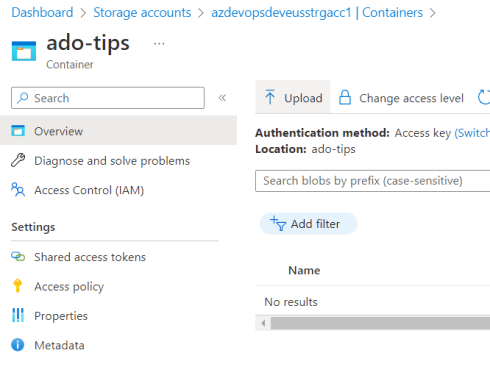Click the sidebar Search field
Image resolution: width=490 pixels, height=378 pixels.
(108, 98)
